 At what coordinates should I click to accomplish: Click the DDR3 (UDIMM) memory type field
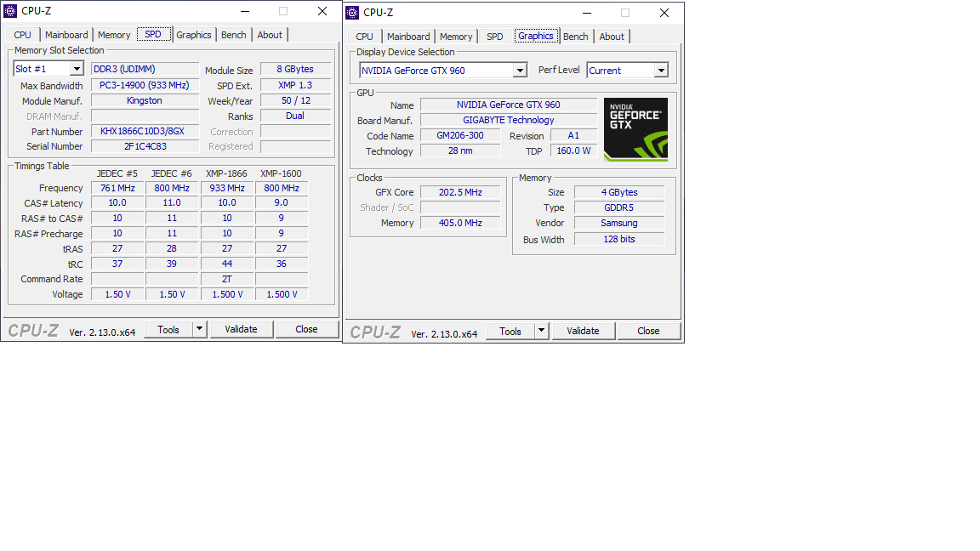(145, 70)
